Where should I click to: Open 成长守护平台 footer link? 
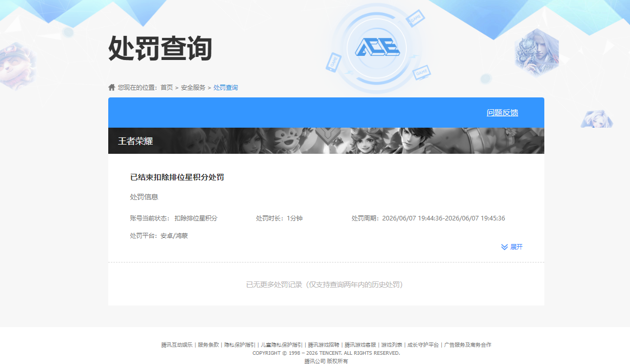[x=423, y=345]
